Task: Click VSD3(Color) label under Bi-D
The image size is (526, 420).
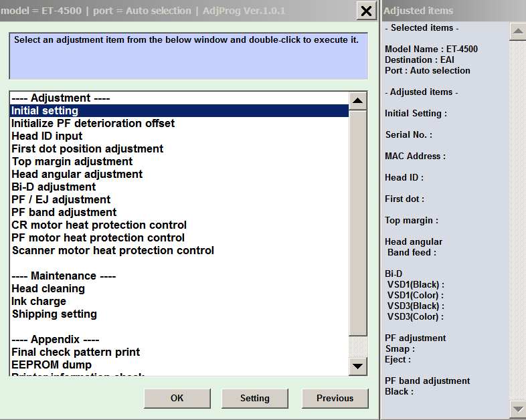Action: 416,317
